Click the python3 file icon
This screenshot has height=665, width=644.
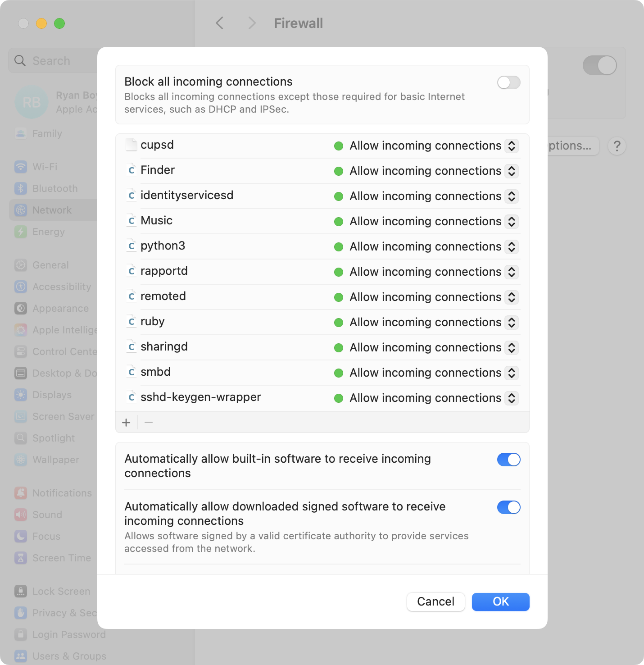click(131, 246)
